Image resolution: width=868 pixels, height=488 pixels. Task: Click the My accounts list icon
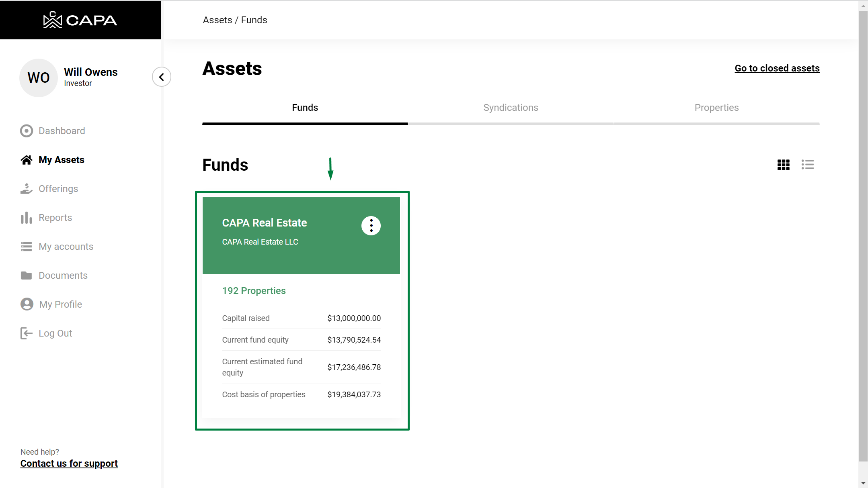click(27, 247)
